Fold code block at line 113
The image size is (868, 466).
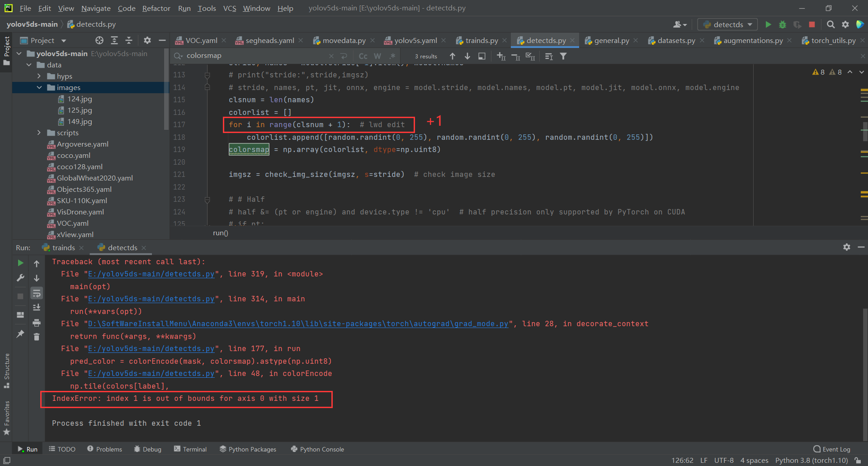click(207, 75)
